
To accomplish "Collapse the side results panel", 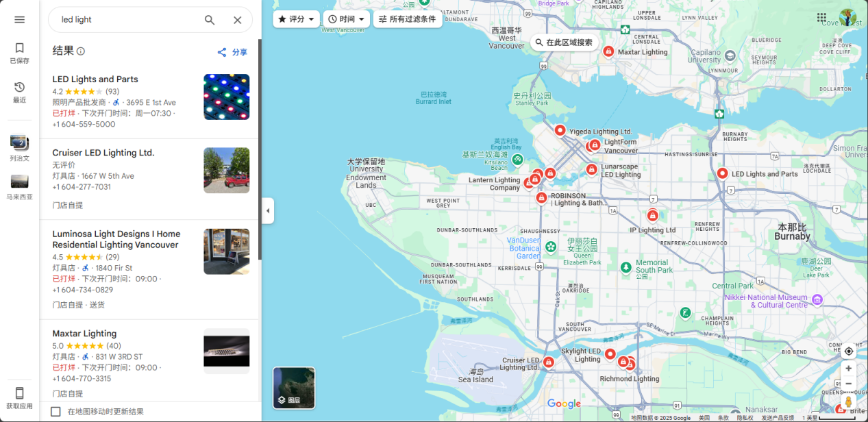I will pos(268,211).
